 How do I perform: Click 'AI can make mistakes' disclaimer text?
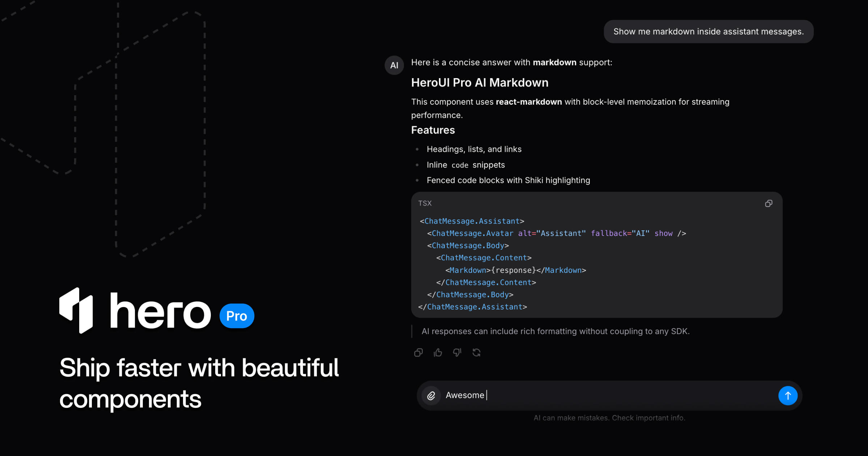(609, 418)
